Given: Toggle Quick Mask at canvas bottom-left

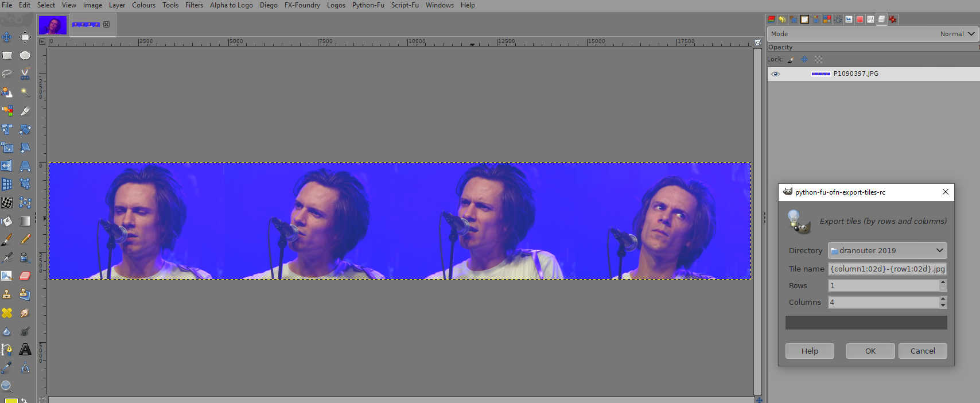Looking at the screenshot, I should pos(42,400).
